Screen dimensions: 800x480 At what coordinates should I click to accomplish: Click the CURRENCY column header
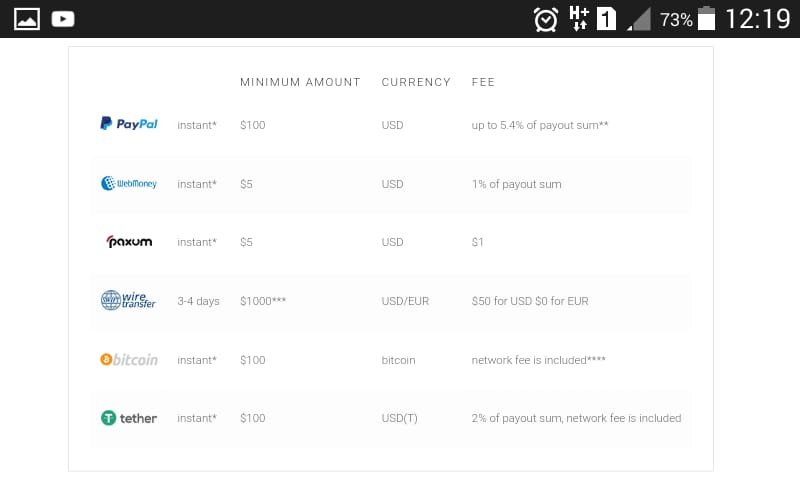pyautogui.click(x=416, y=82)
